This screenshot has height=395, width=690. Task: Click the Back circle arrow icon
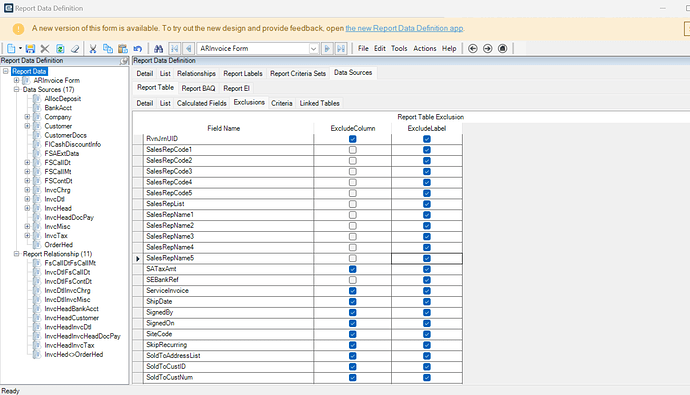[x=473, y=48]
